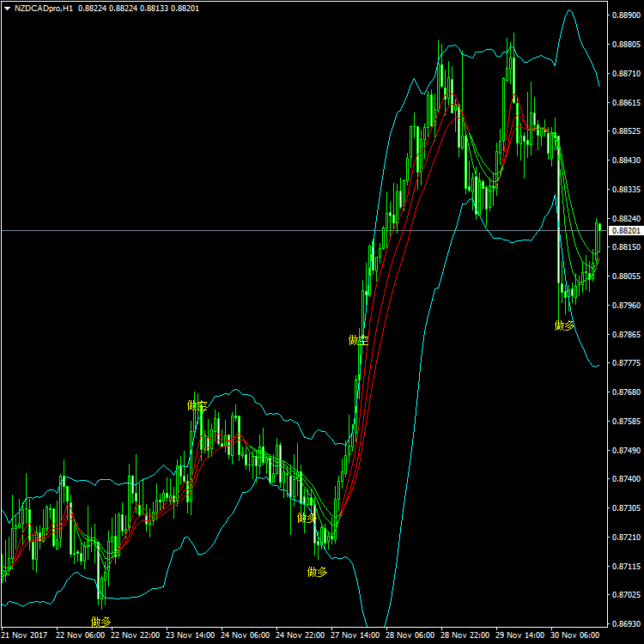Select the 24 Nov 06:00 time label

coord(246,635)
